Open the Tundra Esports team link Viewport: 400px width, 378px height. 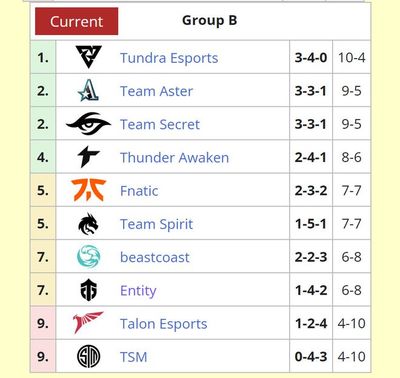point(169,58)
